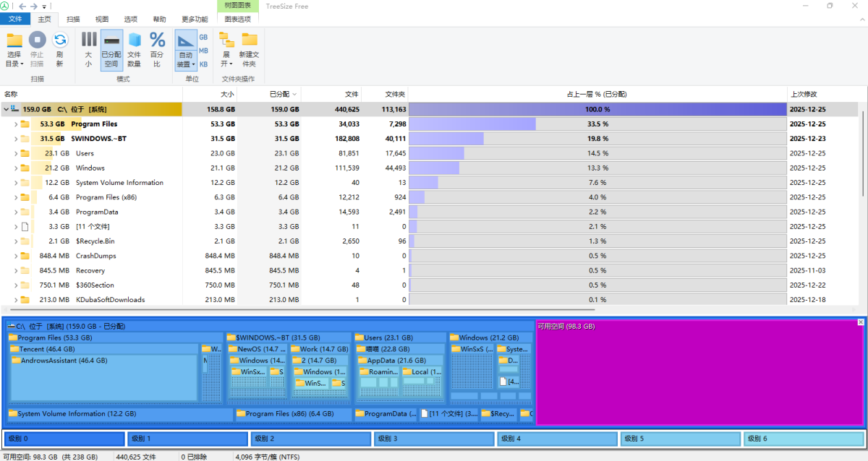Collapse the C:\ root drive node
Viewport: 868px width, 461px height.
(x=6, y=110)
